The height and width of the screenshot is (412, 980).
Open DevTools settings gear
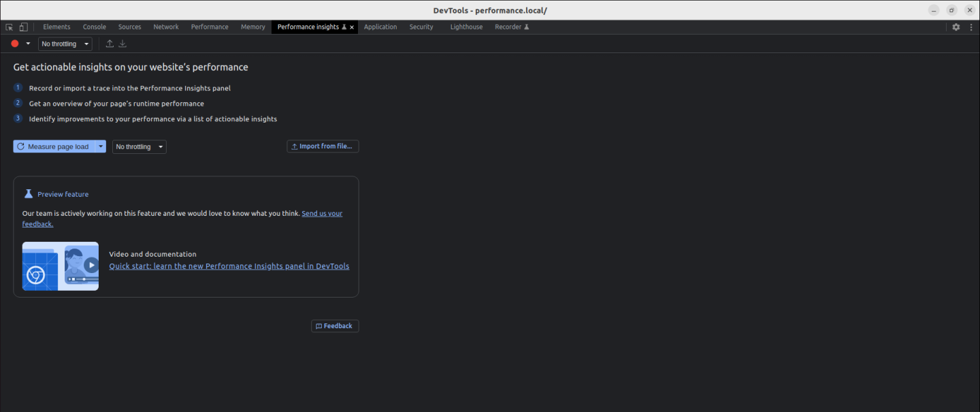coord(956,27)
